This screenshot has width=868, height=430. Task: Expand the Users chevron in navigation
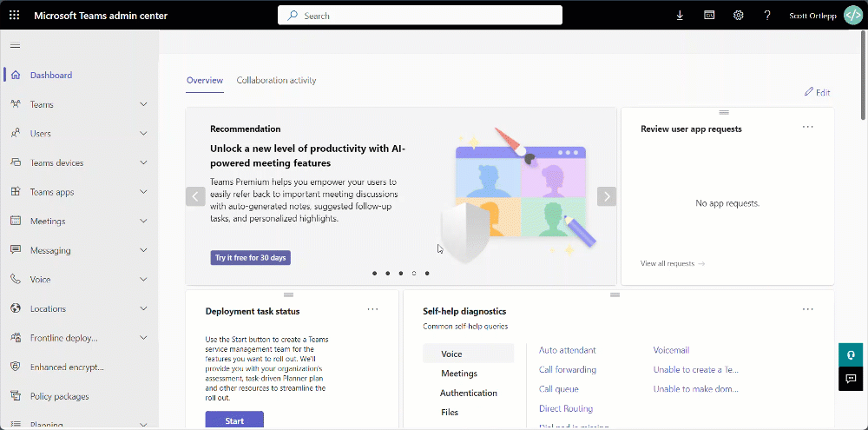pyautogui.click(x=143, y=134)
